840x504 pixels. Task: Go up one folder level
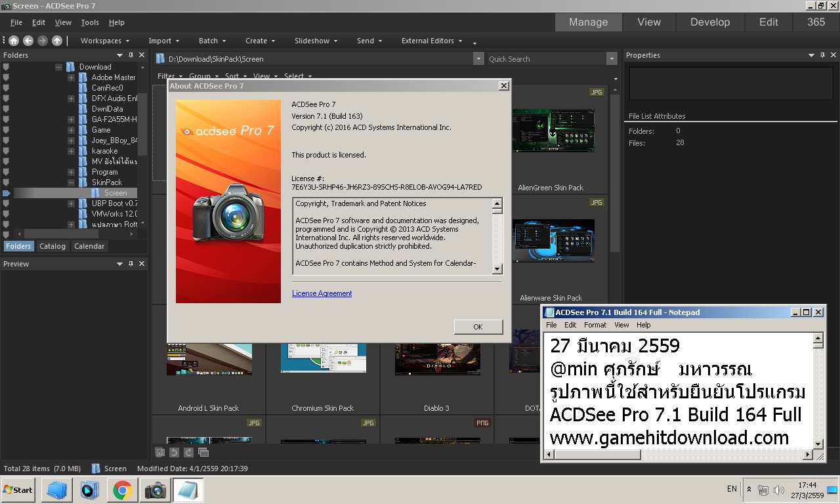(57, 41)
